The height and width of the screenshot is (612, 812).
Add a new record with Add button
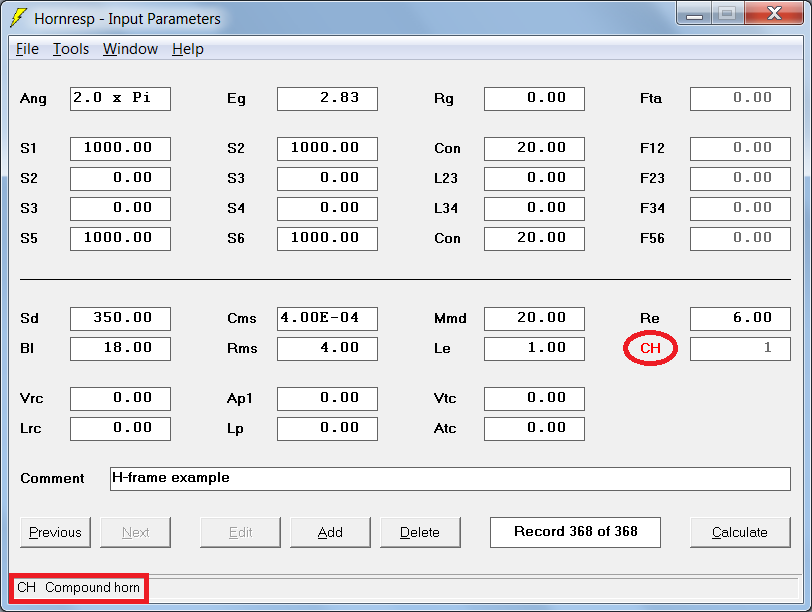pos(330,532)
